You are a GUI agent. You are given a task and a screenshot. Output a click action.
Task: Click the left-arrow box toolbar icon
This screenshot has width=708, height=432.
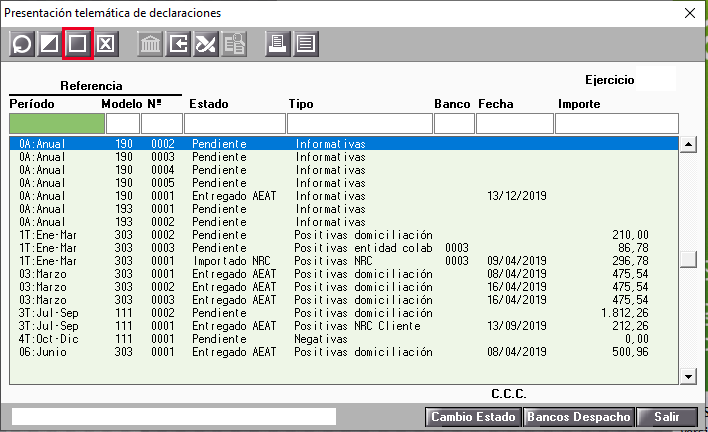pyautogui.click(x=178, y=44)
